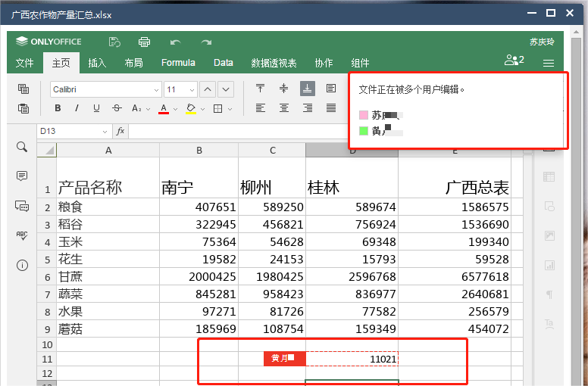The height and width of the screenshot is (386, 588).
Task: Select cell containing 11021
Action: (352, 359)
